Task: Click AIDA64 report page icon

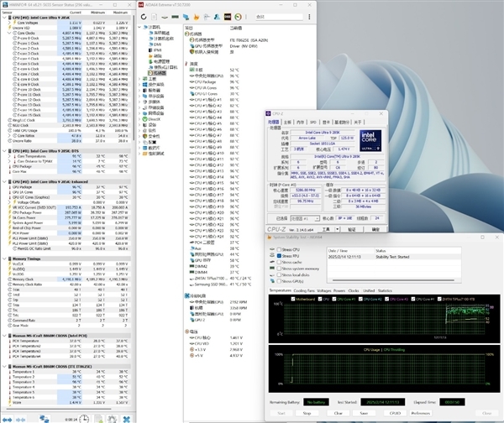Action: 155,17
